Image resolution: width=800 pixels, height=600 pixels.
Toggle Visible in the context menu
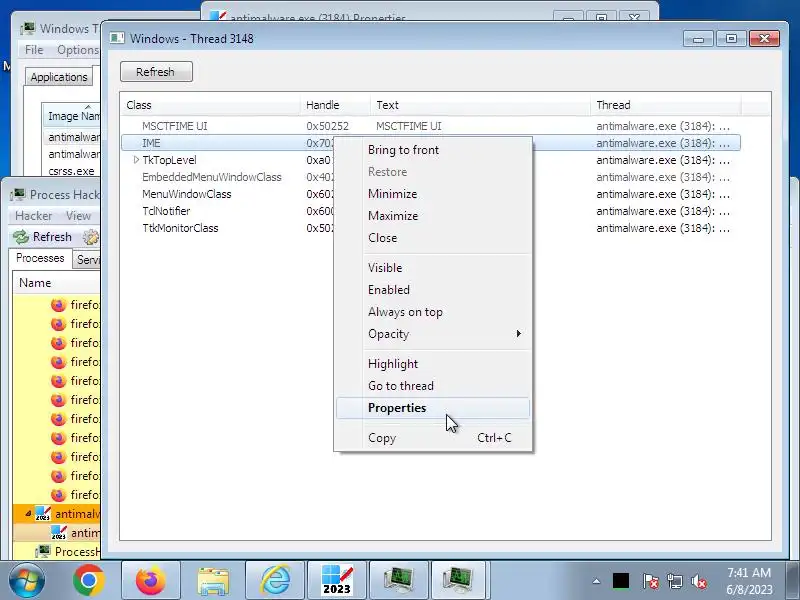point(433,268)
